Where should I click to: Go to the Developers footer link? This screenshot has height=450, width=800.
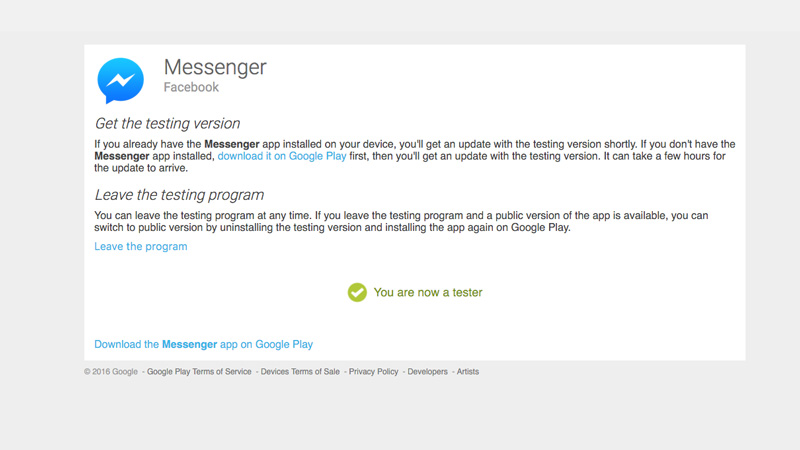429,372
